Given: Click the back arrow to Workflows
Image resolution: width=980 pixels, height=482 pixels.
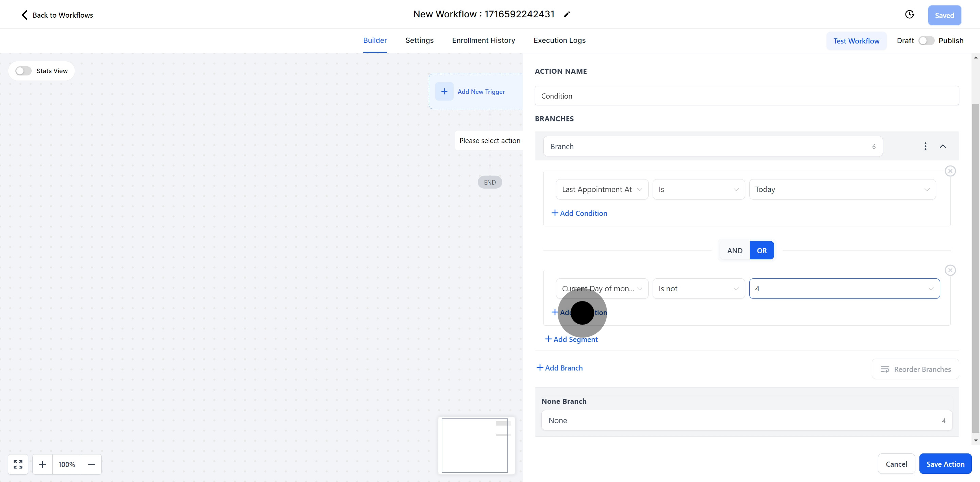Looking at the screenshot, I should pos(24,15).
